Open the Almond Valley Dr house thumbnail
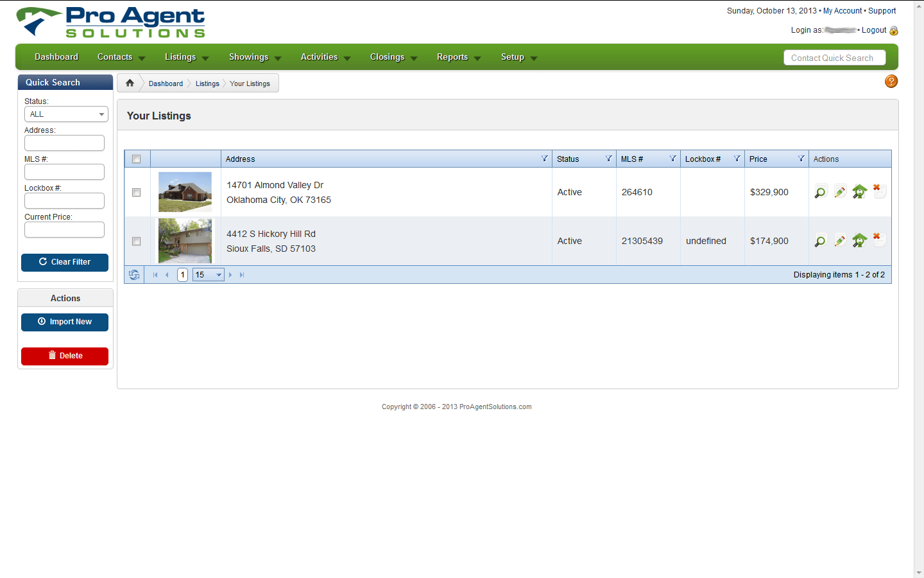This screenshot has width=924, height=578. (185, 191)
